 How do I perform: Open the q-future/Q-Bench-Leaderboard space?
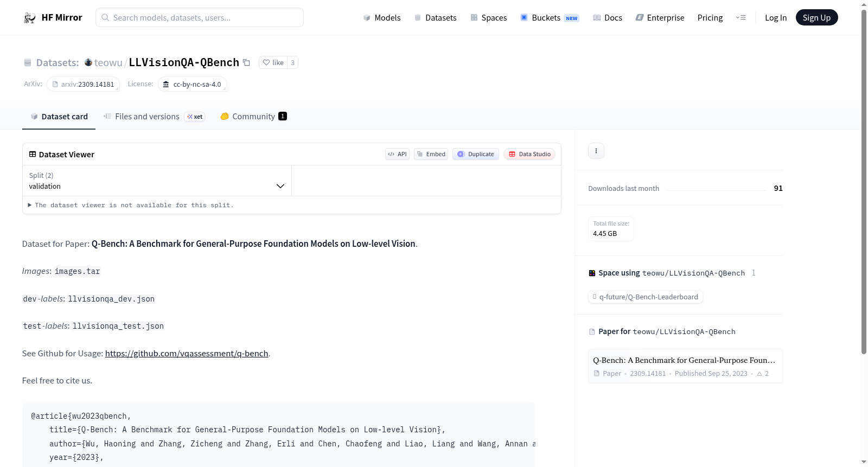[x=646, y=297]
